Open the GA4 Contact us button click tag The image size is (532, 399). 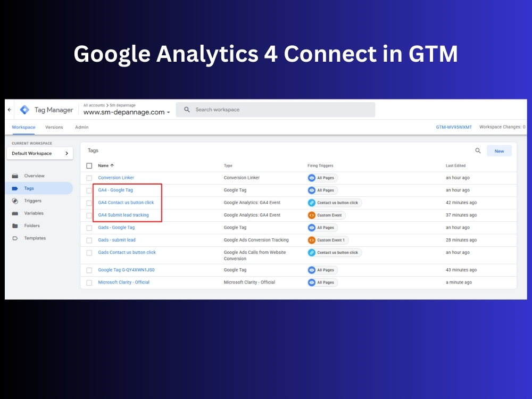point(126,203)
